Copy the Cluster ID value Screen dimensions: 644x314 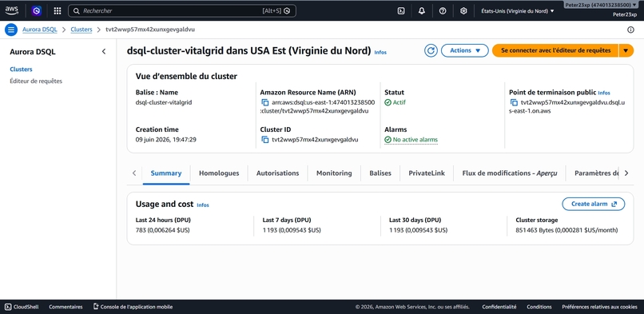tap(265, 140)
